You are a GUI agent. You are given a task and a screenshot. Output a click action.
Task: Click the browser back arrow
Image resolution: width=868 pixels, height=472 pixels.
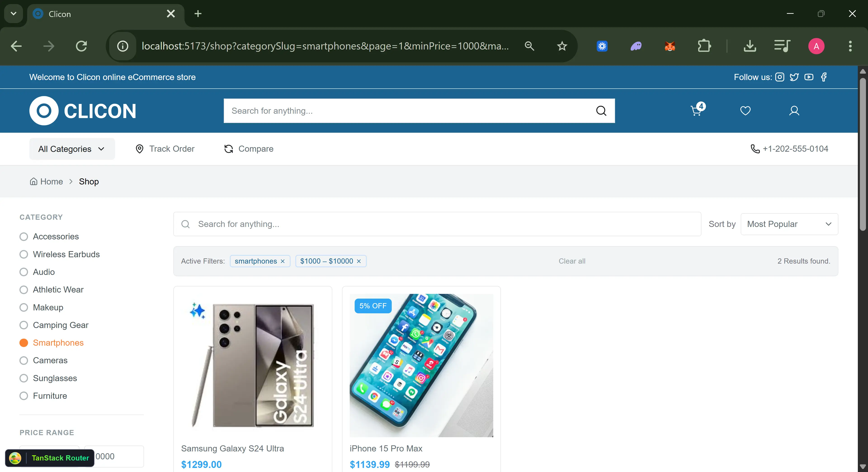(x=16, y=46)
